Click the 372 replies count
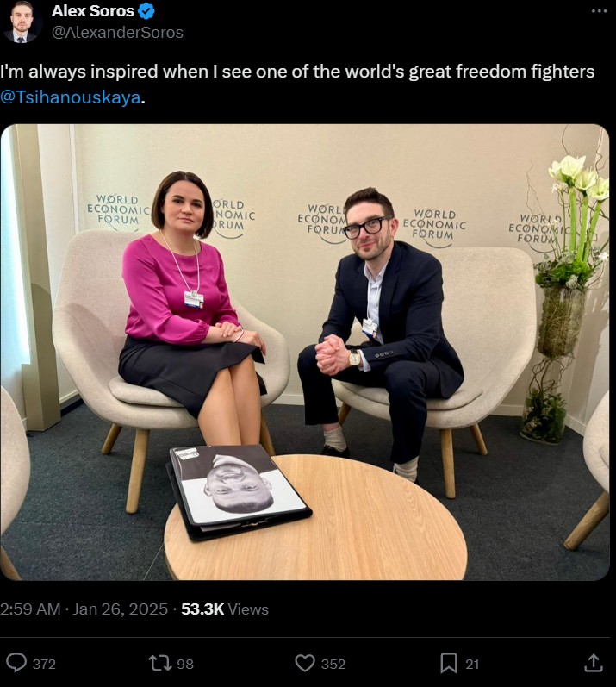This screenshot has width=616, height=687. click(x=44, y=664)
